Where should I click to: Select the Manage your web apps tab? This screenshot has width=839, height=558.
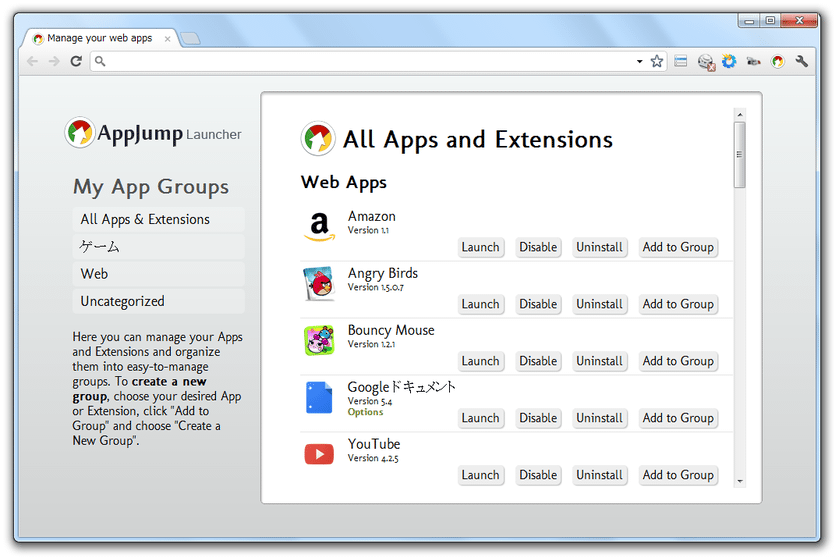100,38
